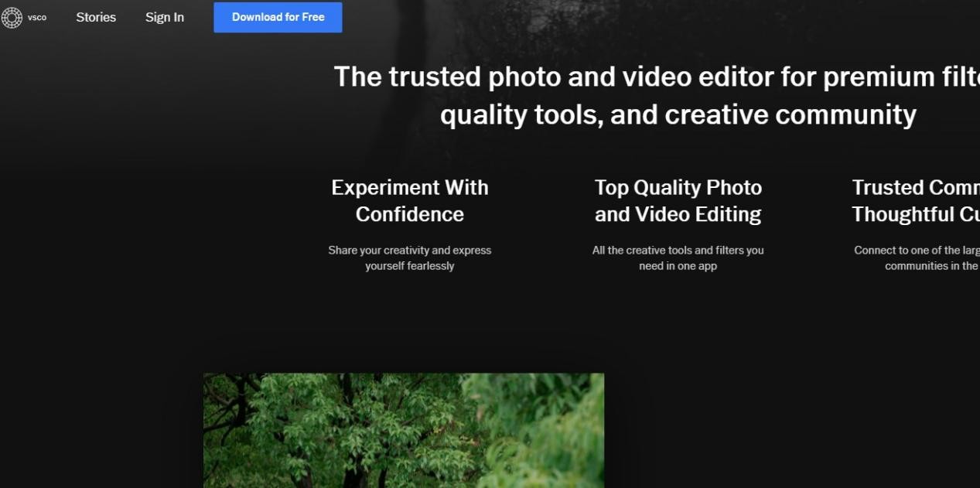Screen dimensions: 980x488
Task: Click the 'Connect to one of the' description
Action: (x=916, y=250)
